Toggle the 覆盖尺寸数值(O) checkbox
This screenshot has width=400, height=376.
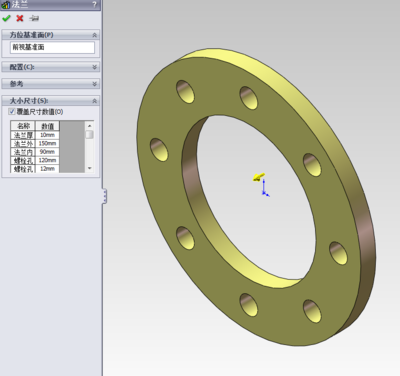pyautogui.click(x=12, y=112)
